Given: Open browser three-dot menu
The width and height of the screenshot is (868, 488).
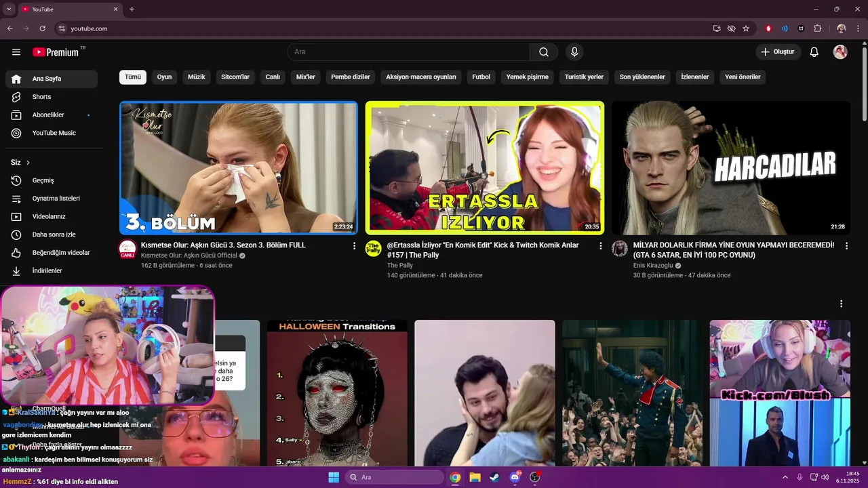Looking at the screenshot, I should (859, 28).
